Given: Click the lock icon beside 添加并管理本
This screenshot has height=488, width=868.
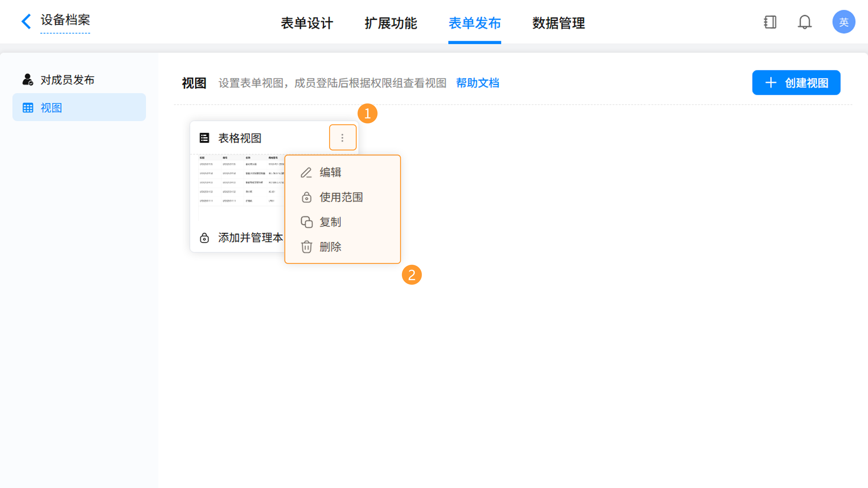Looking at the screenshot, I should [x=204, y=238].
